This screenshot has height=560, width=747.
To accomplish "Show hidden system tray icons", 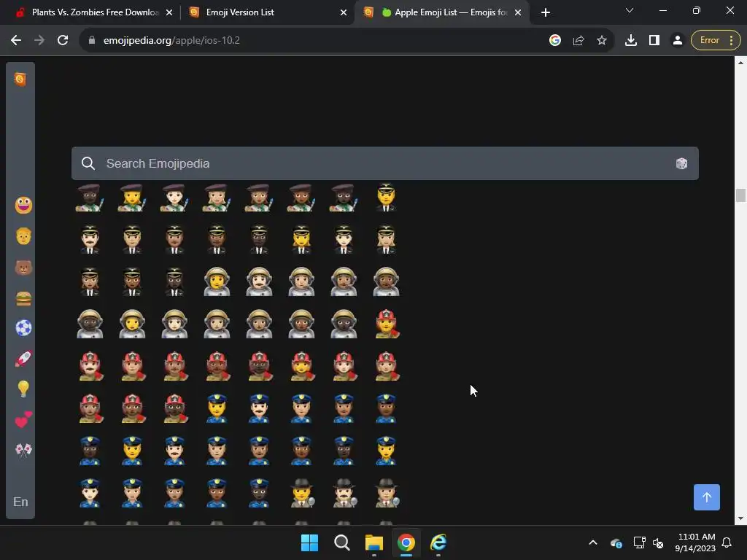I will click(593, 542).
